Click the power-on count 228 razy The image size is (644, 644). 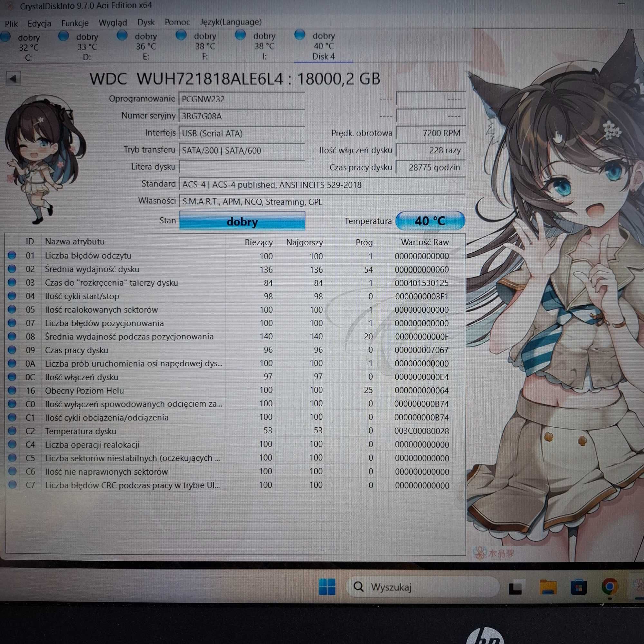(x=430, y=150)
